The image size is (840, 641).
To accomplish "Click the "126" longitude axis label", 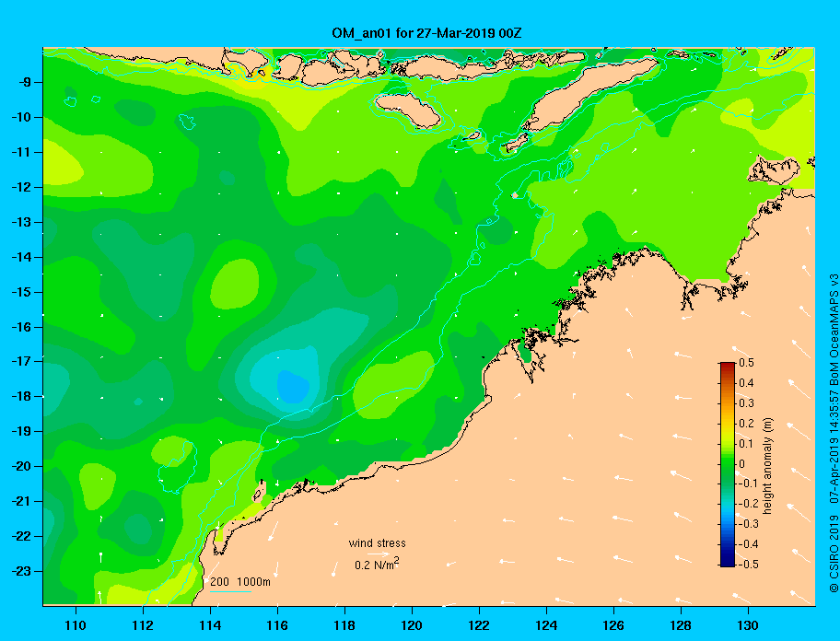I will tap(613, 625).
